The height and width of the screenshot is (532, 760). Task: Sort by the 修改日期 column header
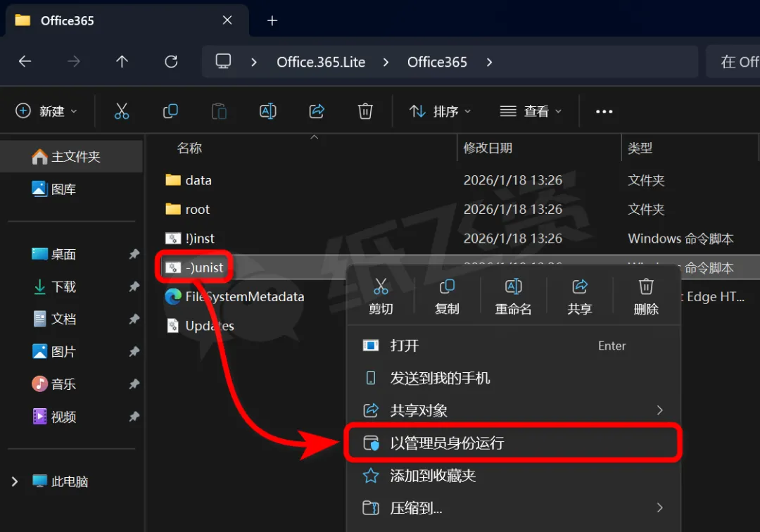coord(488,148)
